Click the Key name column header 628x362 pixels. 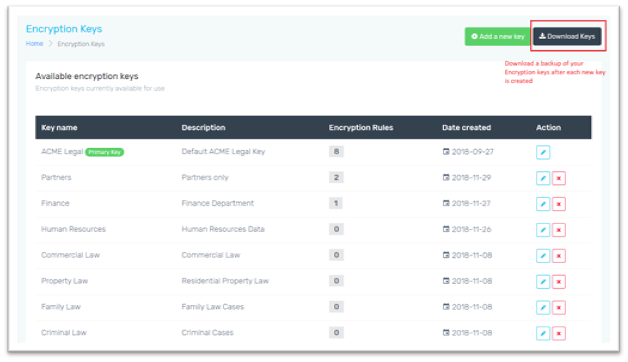[59, 128]
